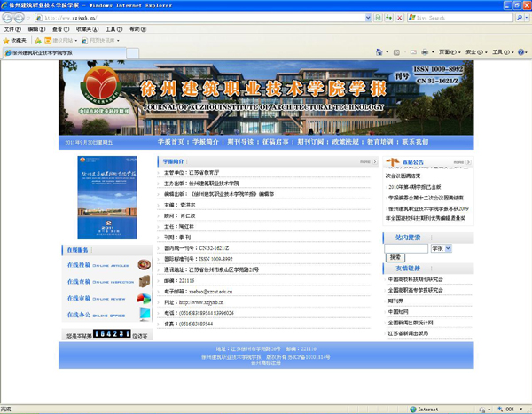Click the 在线审稿 online review icon
This screenshot has height=414, width=532.
click(x=98, y=298)
